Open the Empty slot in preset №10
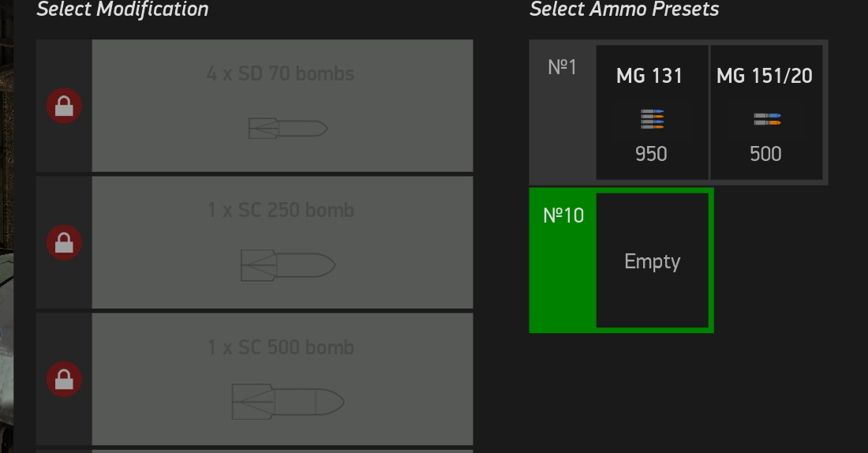This screenshot has width=868, height=453. [652, 261]
